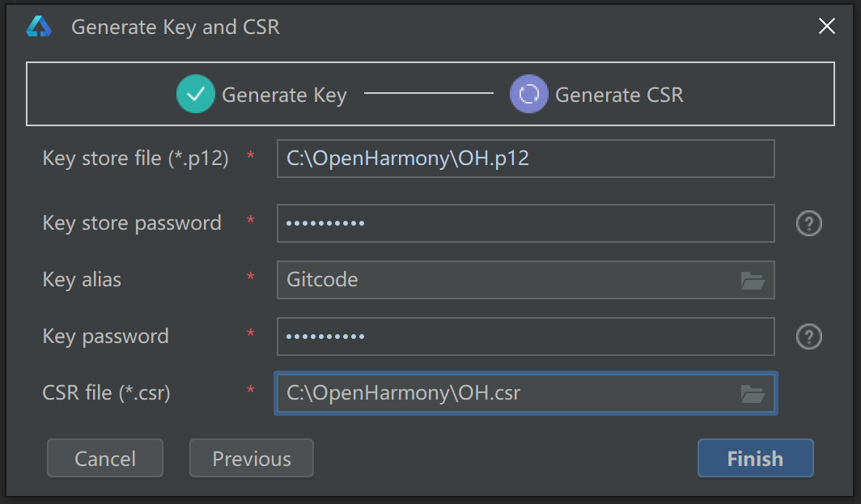Screen dimensions: 861x504
Task: Click the "CSR file (*.csr)" label
Action: tap(106, 393)
